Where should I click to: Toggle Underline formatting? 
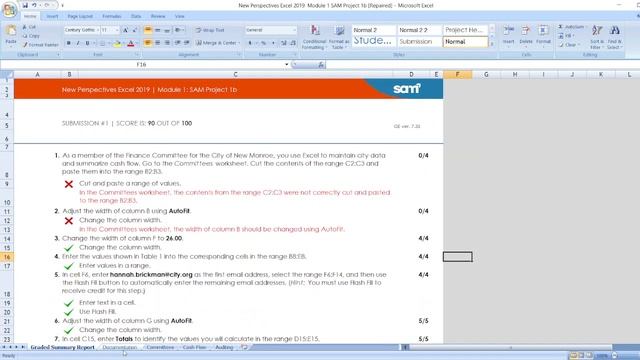pyautogui.click(x=87, y=43)
